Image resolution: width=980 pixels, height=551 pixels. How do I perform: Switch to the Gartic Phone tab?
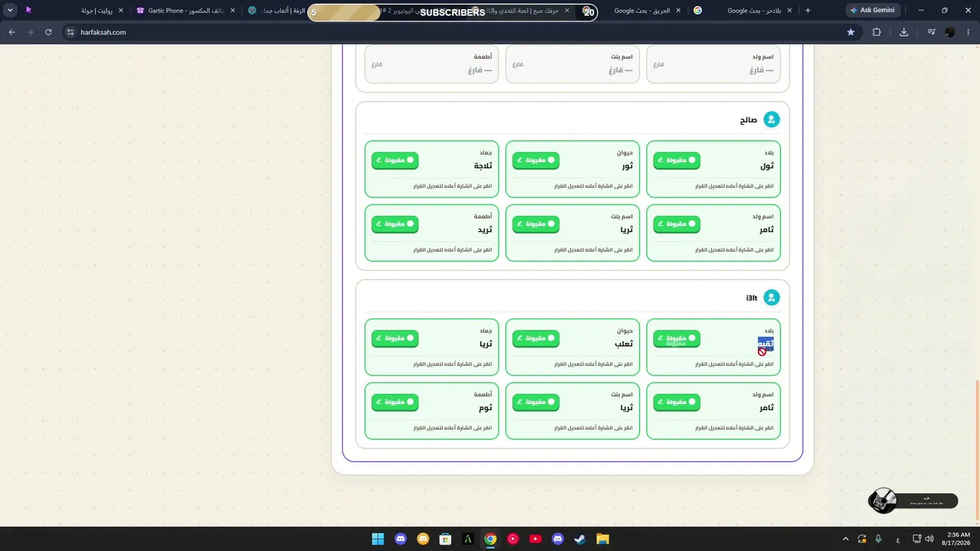186,11
